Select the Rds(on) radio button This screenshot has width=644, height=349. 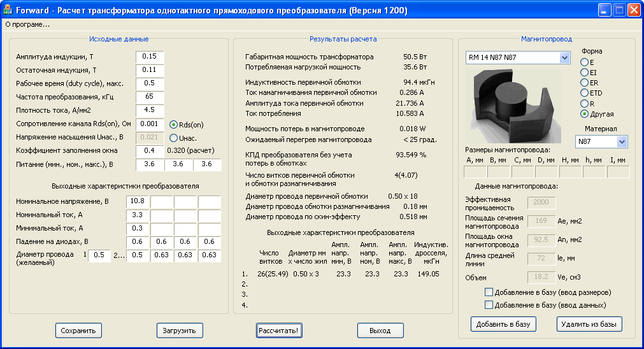173,125
